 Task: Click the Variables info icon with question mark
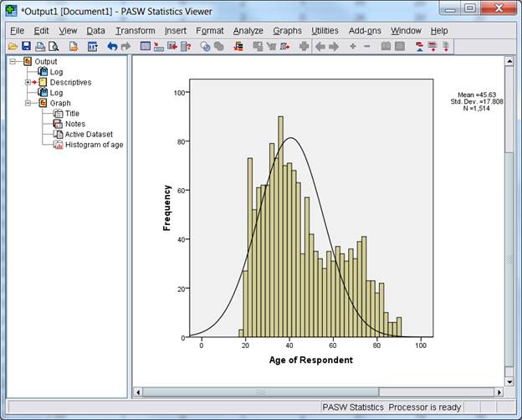tap(186, 46)
